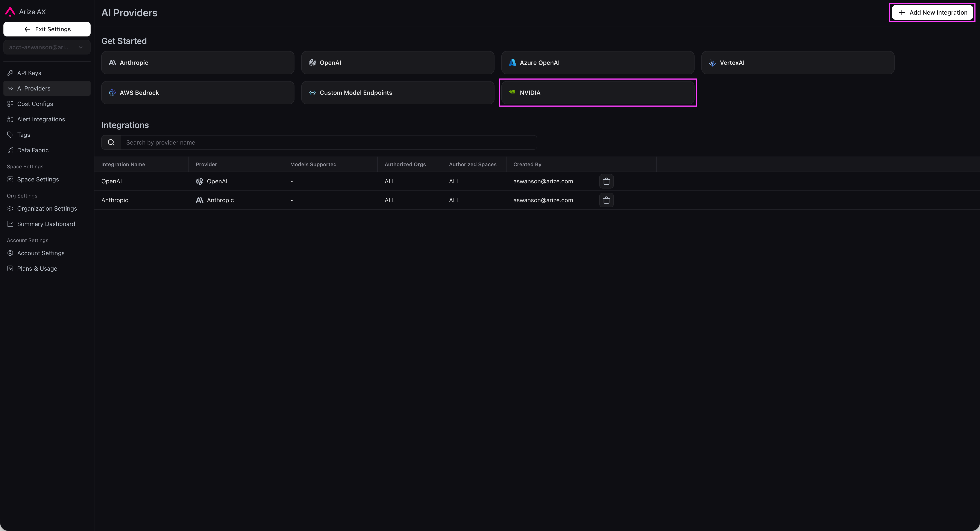Focus the Search by provider name field
Image resolution: width=980 pixels, height=531 pixels.
point(328,143)
